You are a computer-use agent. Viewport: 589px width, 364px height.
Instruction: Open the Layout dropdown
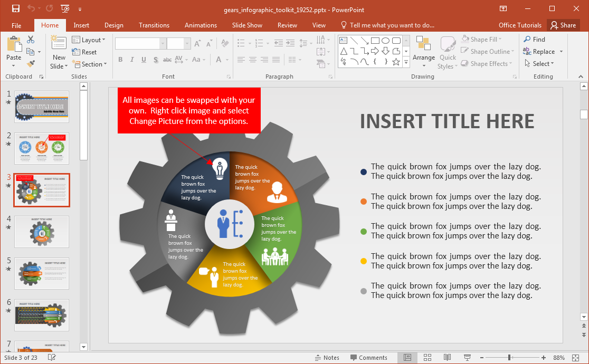(89, 40)
